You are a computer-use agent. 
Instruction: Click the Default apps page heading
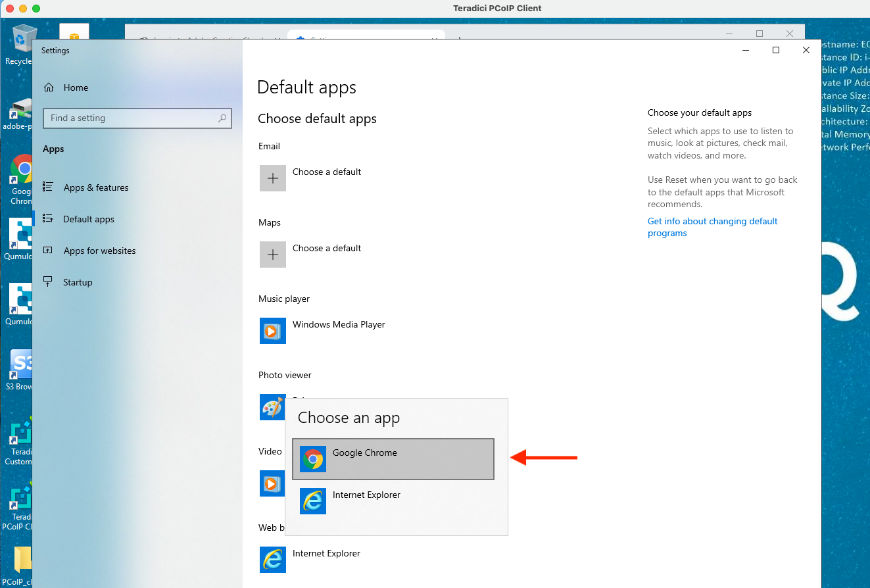(x=306, y=87)
